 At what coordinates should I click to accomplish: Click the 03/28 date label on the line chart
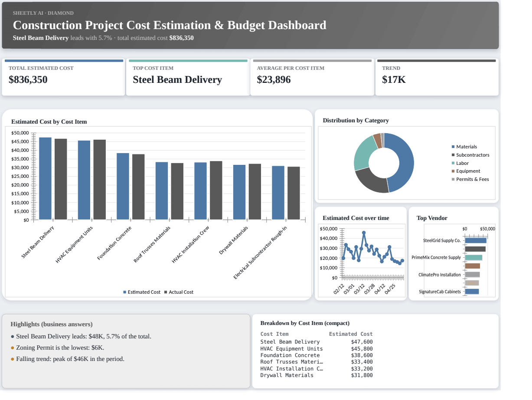[x=370, y=289]
